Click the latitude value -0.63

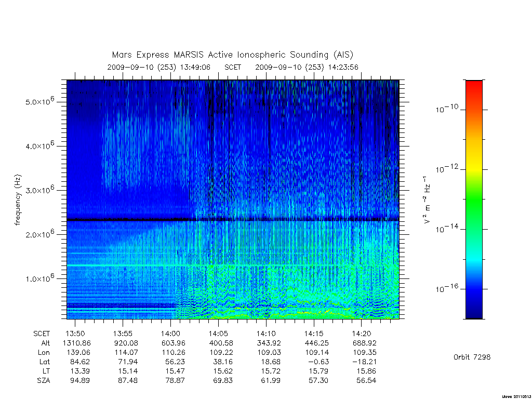pos(318,362)
